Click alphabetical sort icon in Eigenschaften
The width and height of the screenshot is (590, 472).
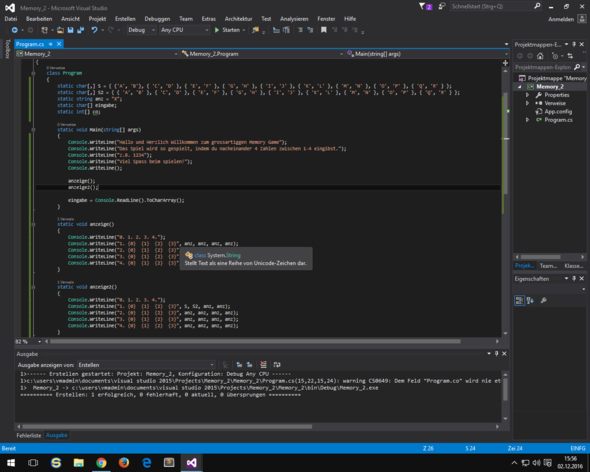point(530,300)
